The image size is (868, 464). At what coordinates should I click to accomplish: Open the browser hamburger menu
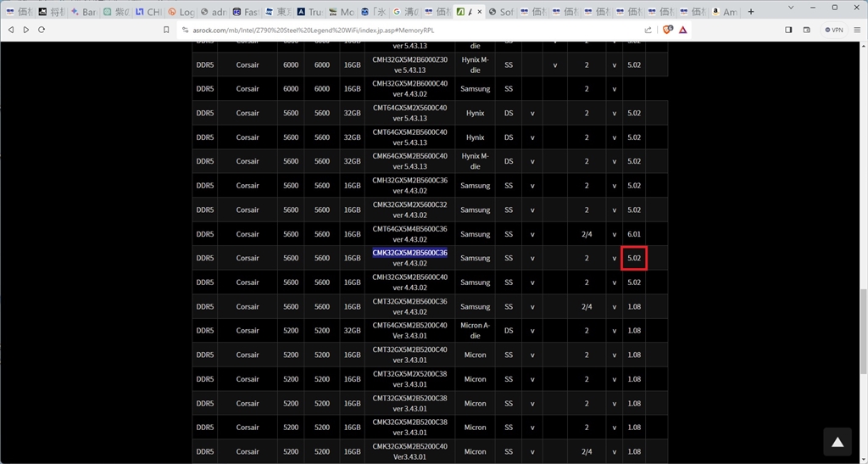[857, 30]
